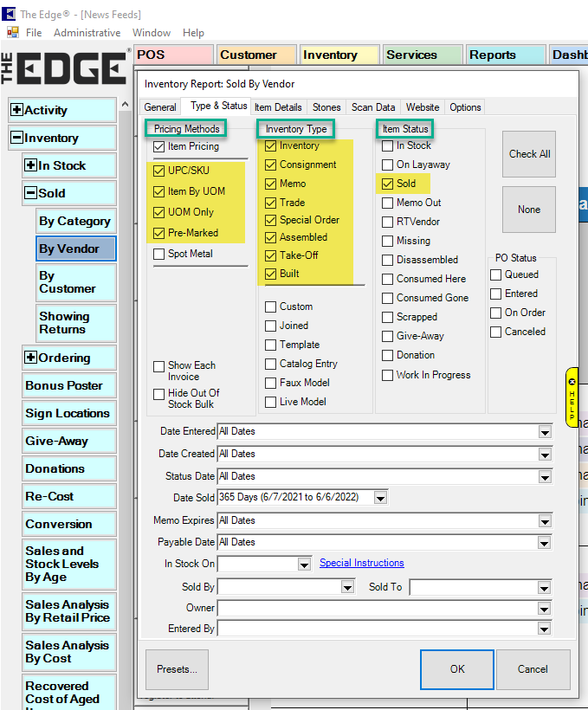The width and height of the screenshot is (588, 710).
Task: Enable the Spot Metal checkbox
Action: (x=158, y=254)
